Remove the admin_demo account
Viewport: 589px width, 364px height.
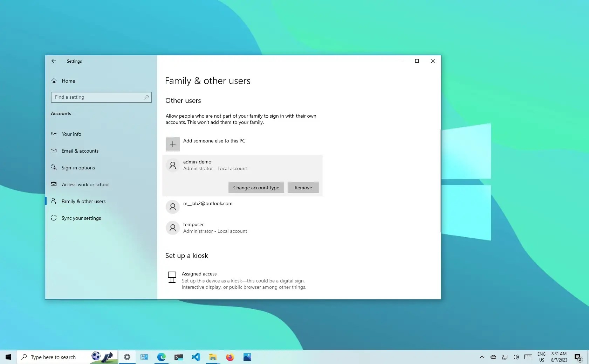click(303, 187)
